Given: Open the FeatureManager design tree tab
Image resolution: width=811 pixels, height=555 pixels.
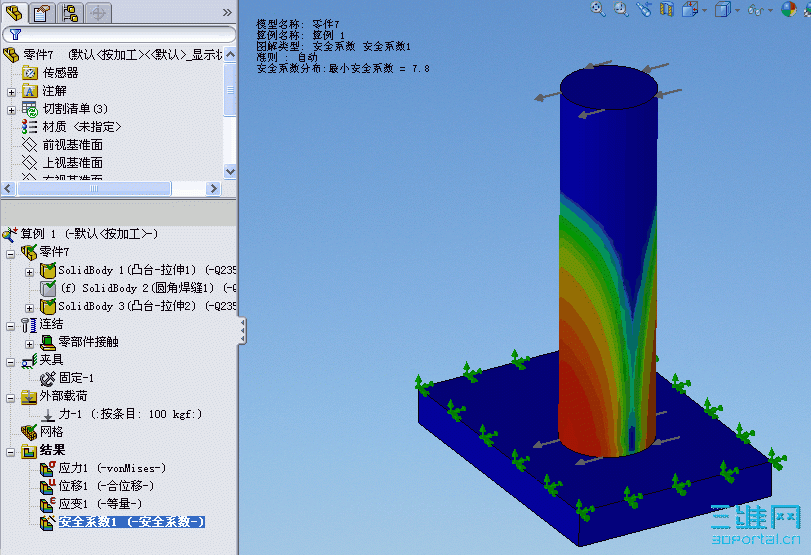Looking at the screenshot, I should 14,12.
